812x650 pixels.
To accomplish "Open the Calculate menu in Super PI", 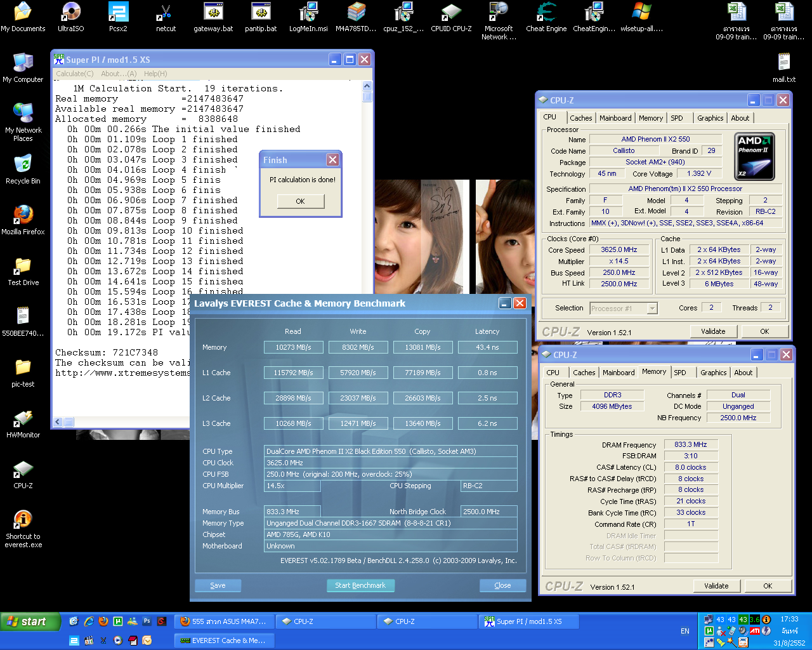I will pos(75,74).
